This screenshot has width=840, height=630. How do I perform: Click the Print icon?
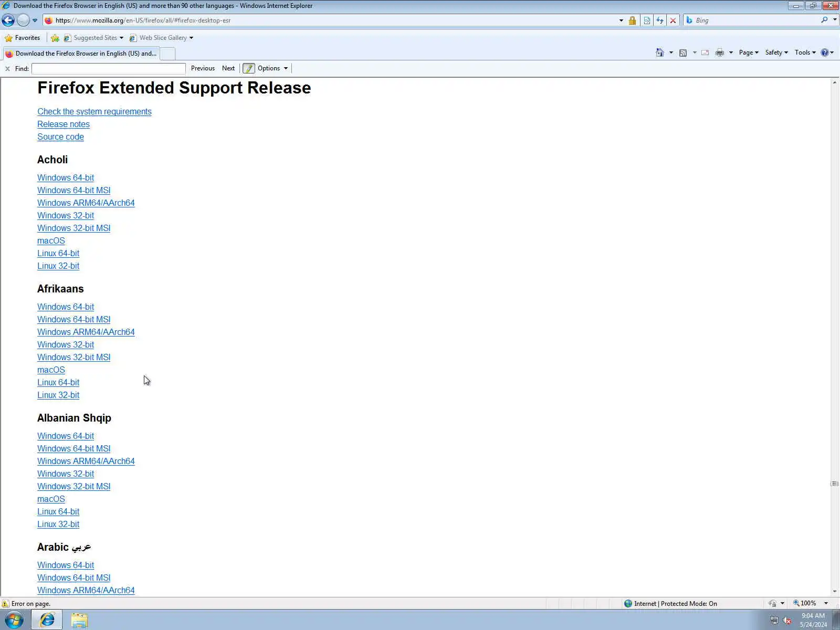point(720,52)
